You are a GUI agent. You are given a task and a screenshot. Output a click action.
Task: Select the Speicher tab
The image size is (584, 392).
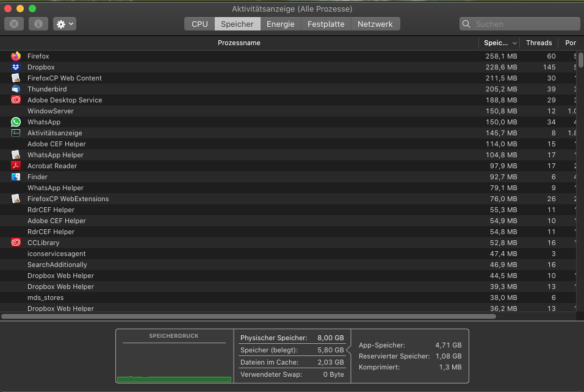237,24
